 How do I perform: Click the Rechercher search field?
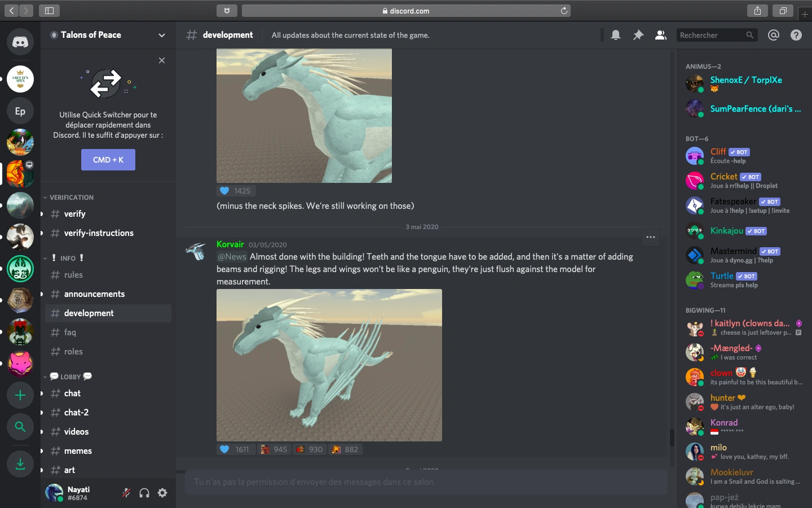712,35
